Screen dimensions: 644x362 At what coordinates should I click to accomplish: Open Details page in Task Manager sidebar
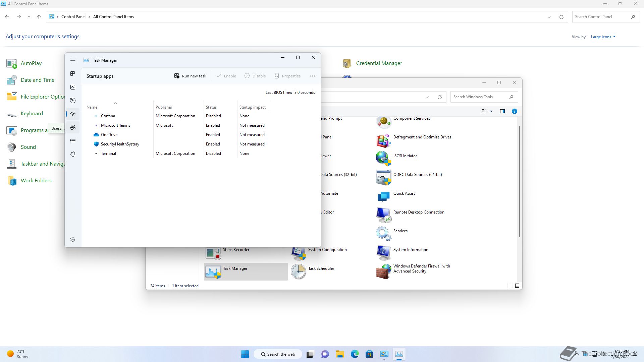[x=73, y=141]
